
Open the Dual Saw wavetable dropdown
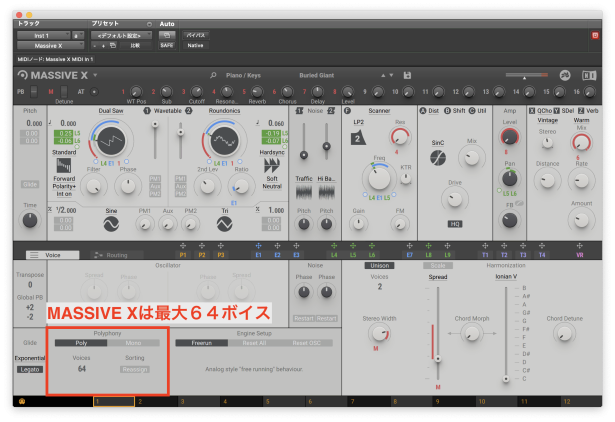click(x=112, y=110)
